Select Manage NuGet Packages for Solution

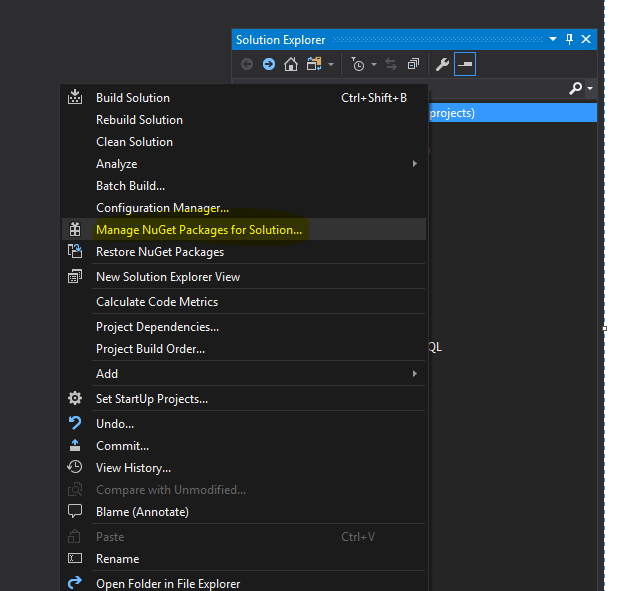pyautogui.click(x=198, y=230)
